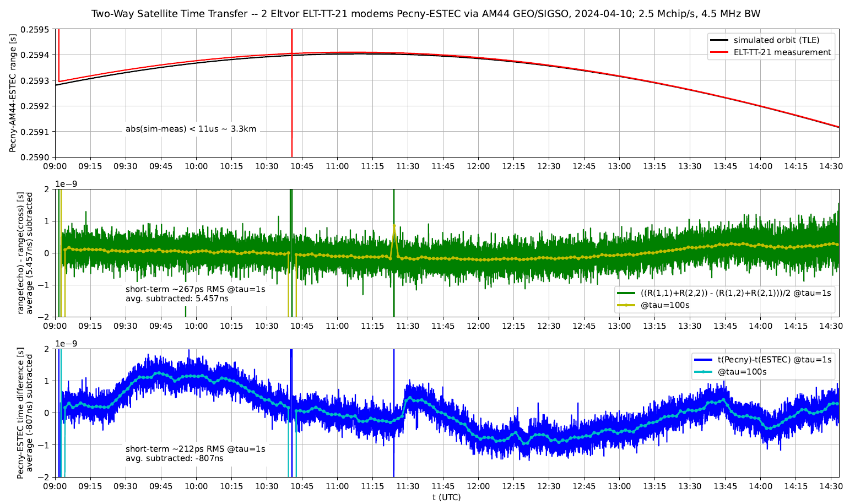Click the yellow peak near 11:25 in middle plot
Viewport: 855px width, 504px height.
pos(394,226)
